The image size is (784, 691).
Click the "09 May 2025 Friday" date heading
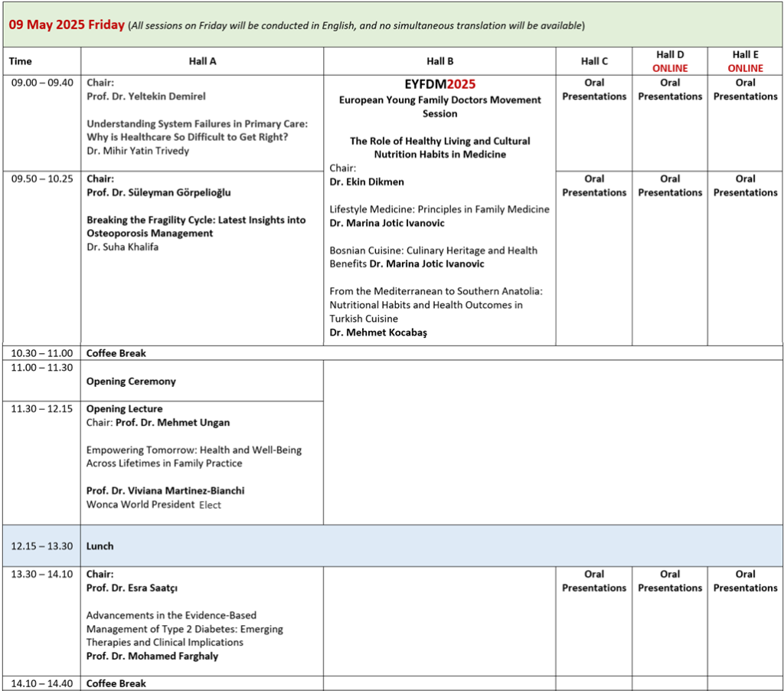(66, 25)
